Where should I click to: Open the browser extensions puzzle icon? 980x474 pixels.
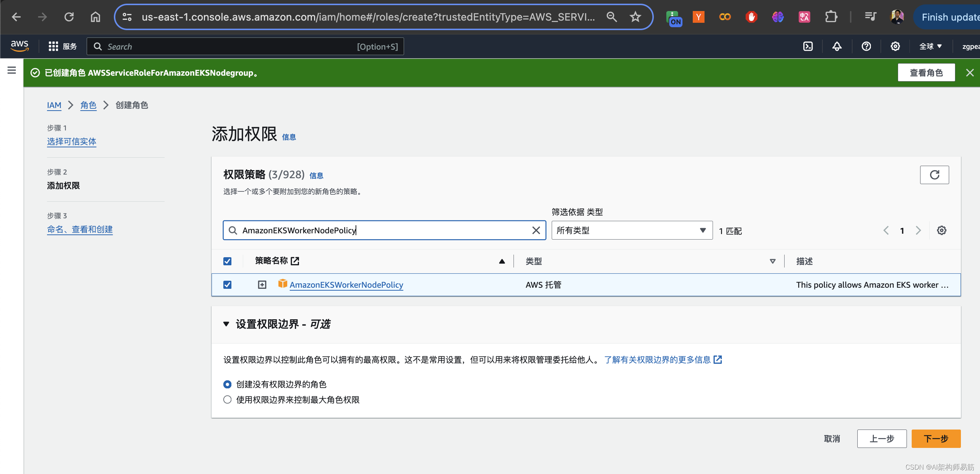[831, 17]
